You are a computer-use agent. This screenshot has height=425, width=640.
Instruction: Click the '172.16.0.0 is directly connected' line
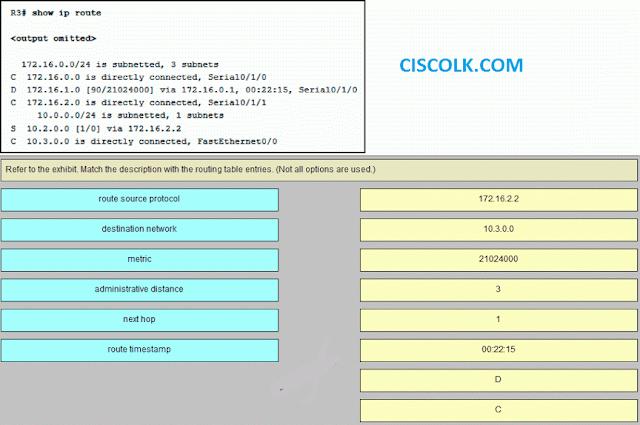pos(139,77)
